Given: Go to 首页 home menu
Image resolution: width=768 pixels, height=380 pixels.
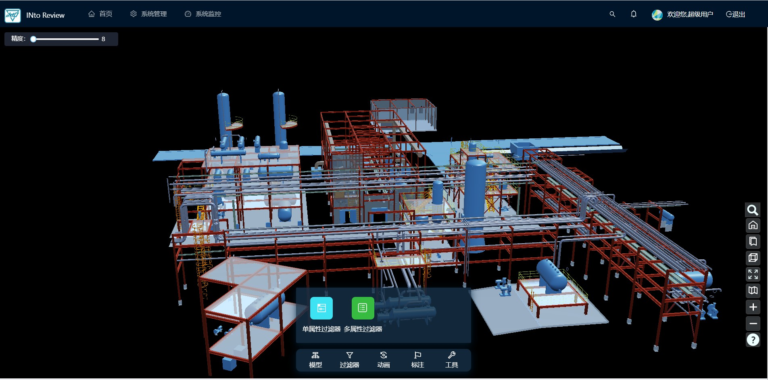Looking at the screenshot, I should point(100,14).
